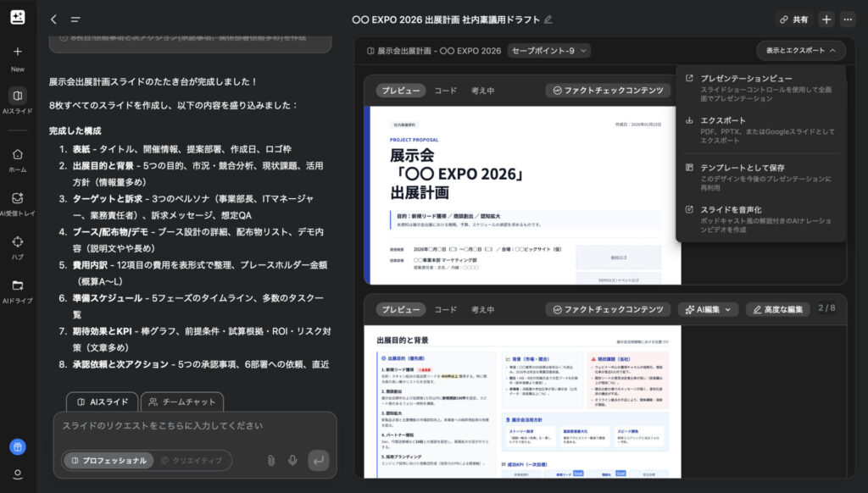868x493 pixels.
Task: Click the paperclip attach file icon
Action: (x=271, y=460)
